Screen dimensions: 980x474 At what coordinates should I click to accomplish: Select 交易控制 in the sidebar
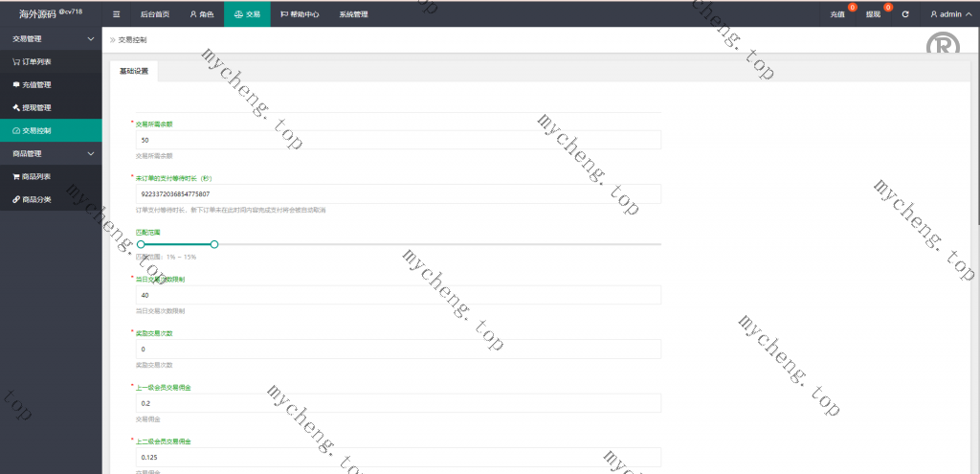click(x=38, y=130)
